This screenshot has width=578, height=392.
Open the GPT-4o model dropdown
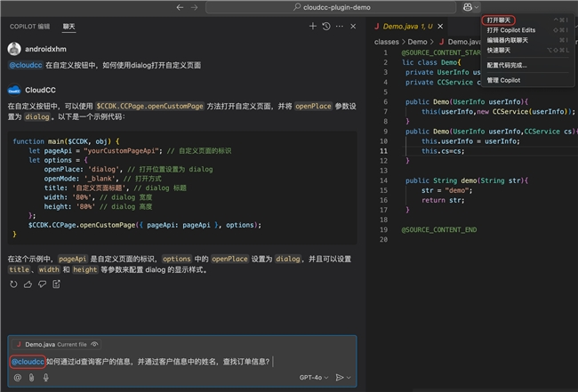pyautogui.click(x=313, y=378)
